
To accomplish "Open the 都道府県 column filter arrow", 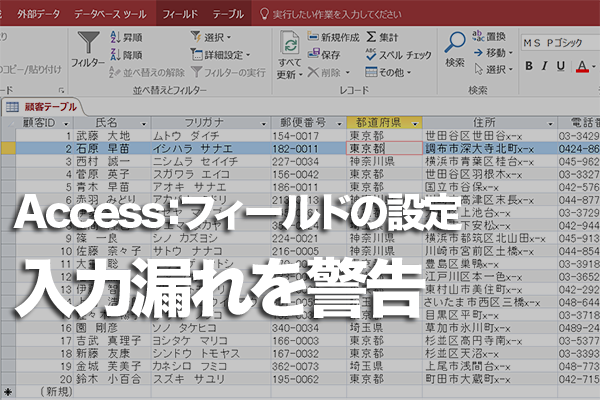I will 415,124.
